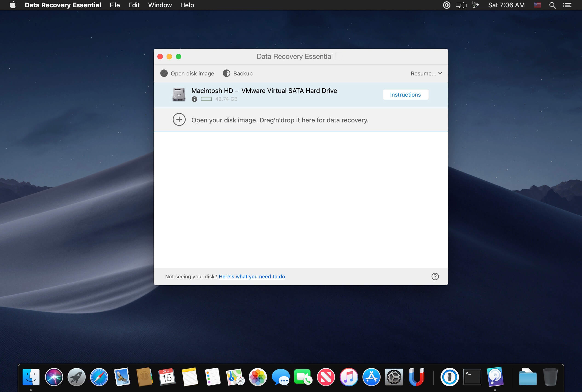The width and height of the screenshot is (582, 392).
Task: Open Terminal from the Dock
Action: coord(472,377)
